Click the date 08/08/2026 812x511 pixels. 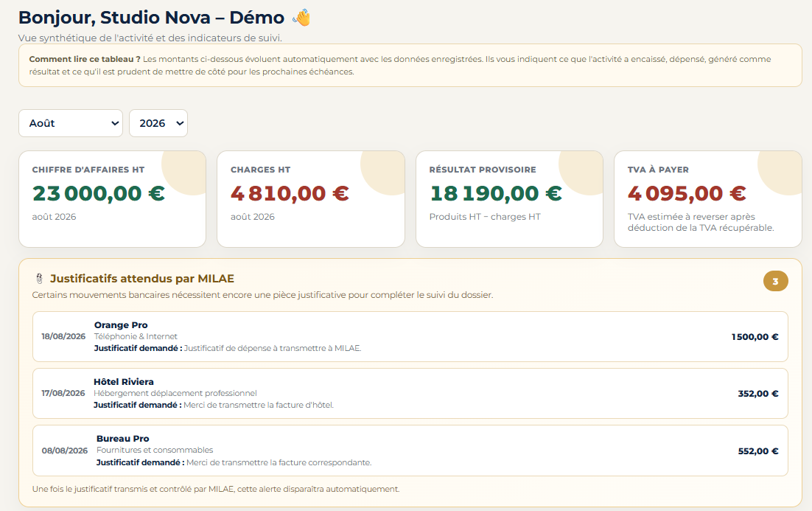click(x=65, y=451)
